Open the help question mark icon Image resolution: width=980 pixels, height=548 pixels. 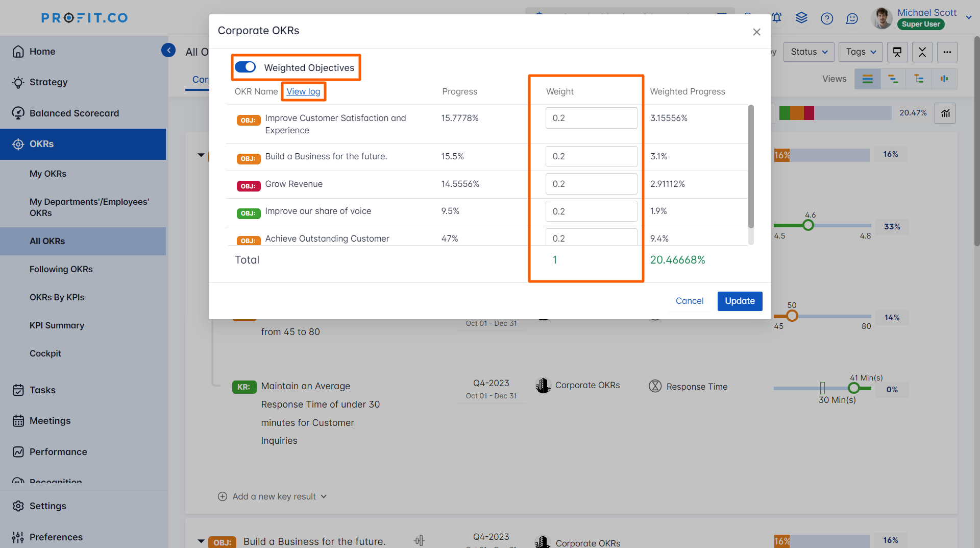click(x=827, y=18)
